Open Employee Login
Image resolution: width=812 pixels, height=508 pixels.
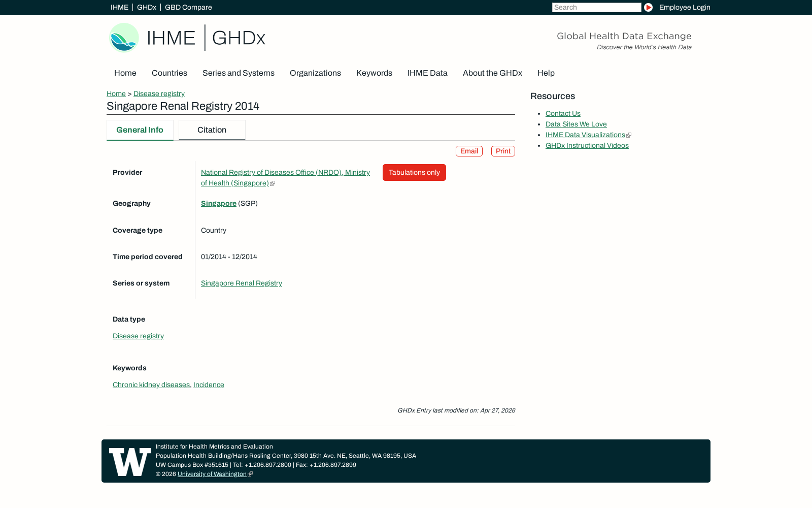[x=685, y=8]
